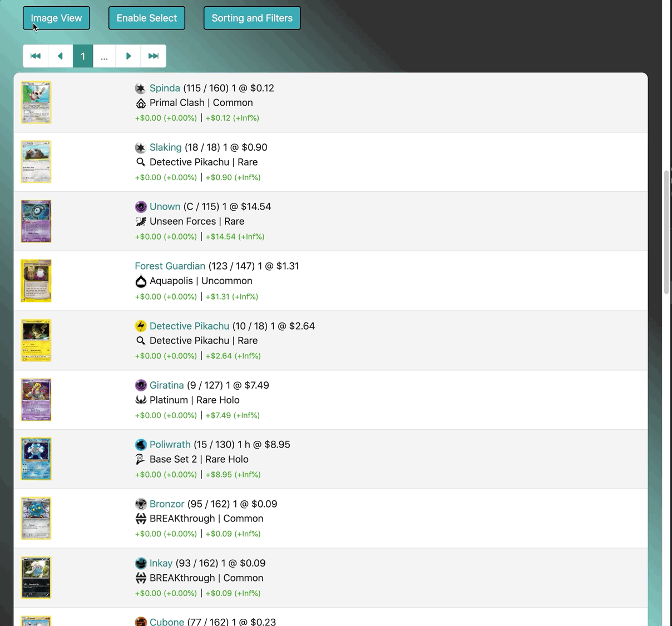Viewport: 672px width, 626px height.
Task: Click psychic type icon beside Giratina
Action: 141,385
